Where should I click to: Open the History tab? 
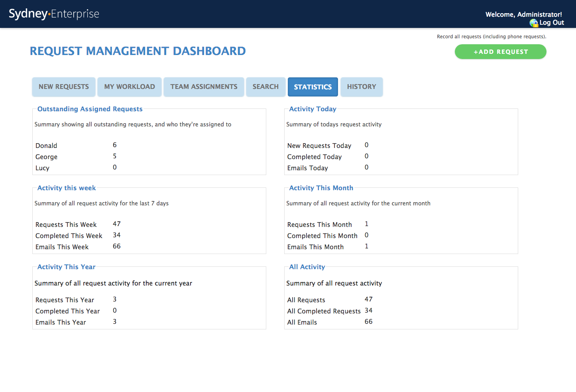click(361, 87)
